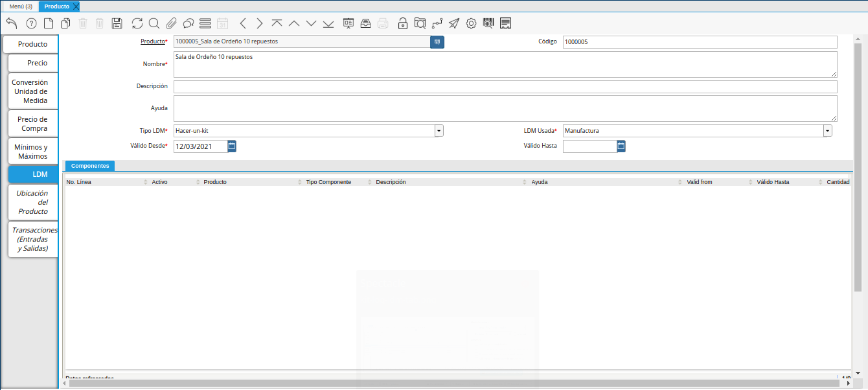Select the Precio de Compra side tab

[x=32, y=124]
